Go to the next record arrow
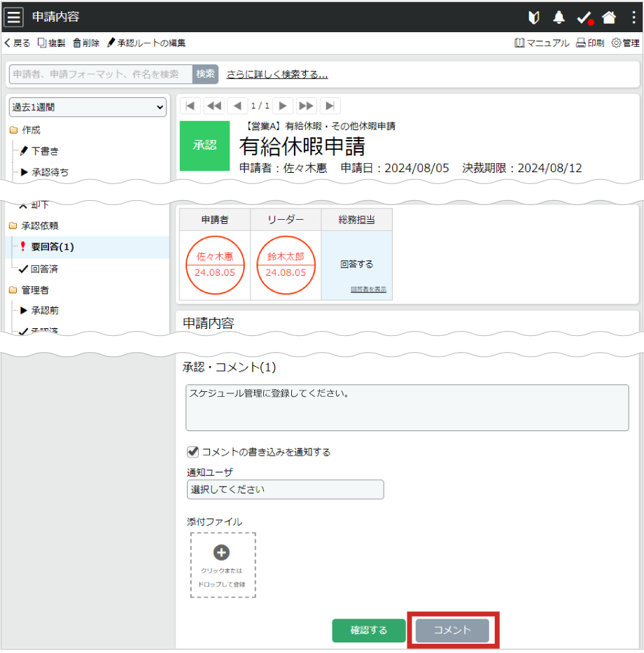The height and width of the screenshot is (653, 644). point(283,106)
